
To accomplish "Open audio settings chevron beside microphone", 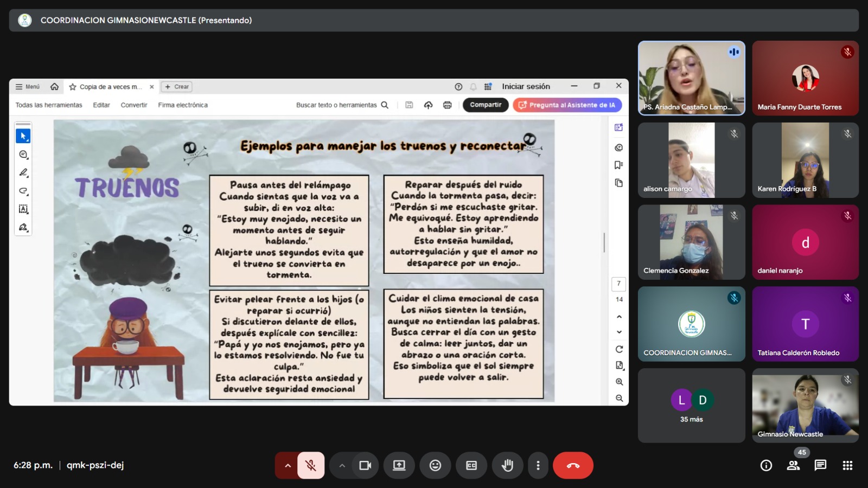I will 288,465.
